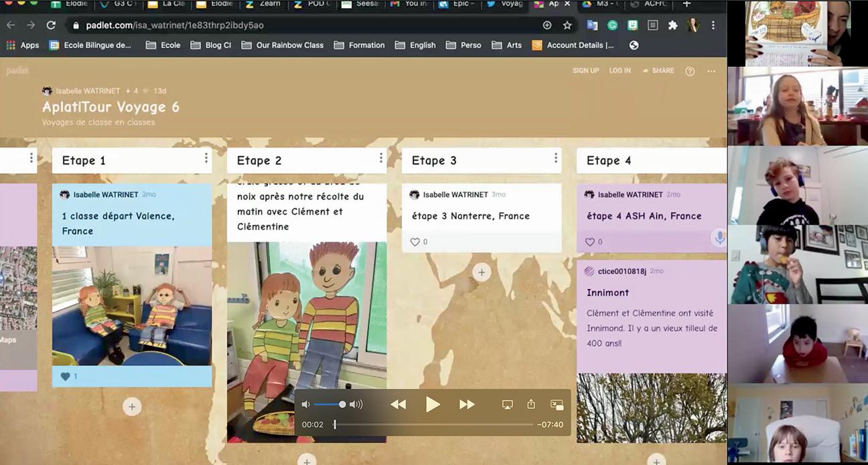Screen dimensions: 868x465
Task: Click the globe bookmark icon
Action: [x=634, y=45]
